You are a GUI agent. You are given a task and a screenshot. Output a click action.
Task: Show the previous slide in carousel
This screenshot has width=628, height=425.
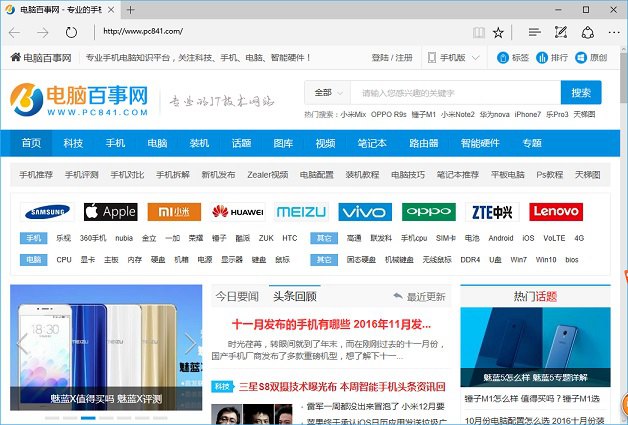(x=22, y=343)
